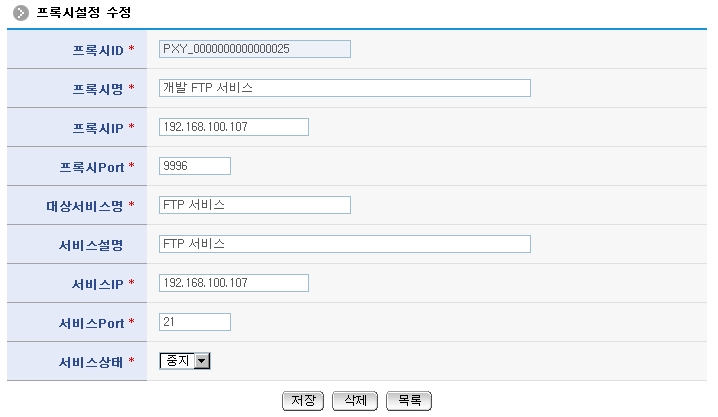Click the 저장 button

(303, 400)
